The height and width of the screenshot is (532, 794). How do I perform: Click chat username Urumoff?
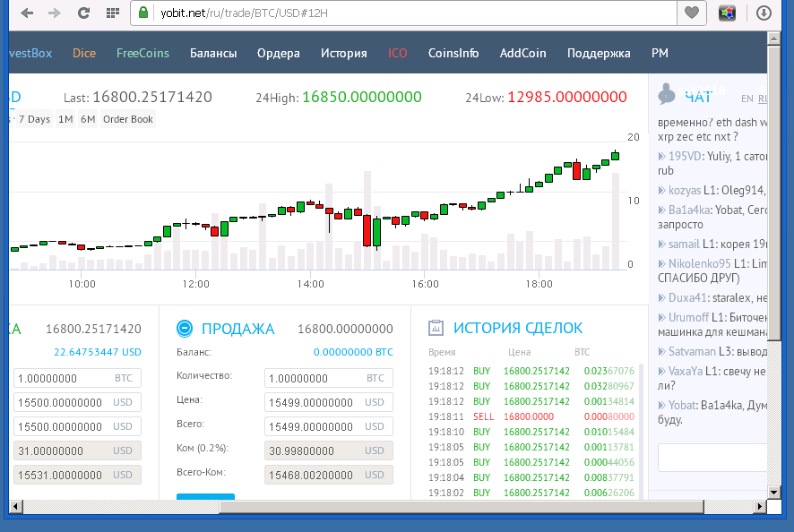coord(688,317)
